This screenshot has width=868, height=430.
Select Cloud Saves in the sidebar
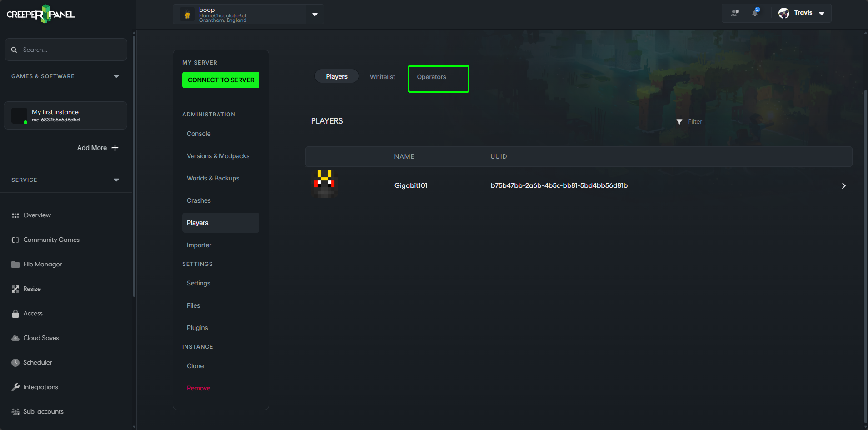(x=15, y=338)
